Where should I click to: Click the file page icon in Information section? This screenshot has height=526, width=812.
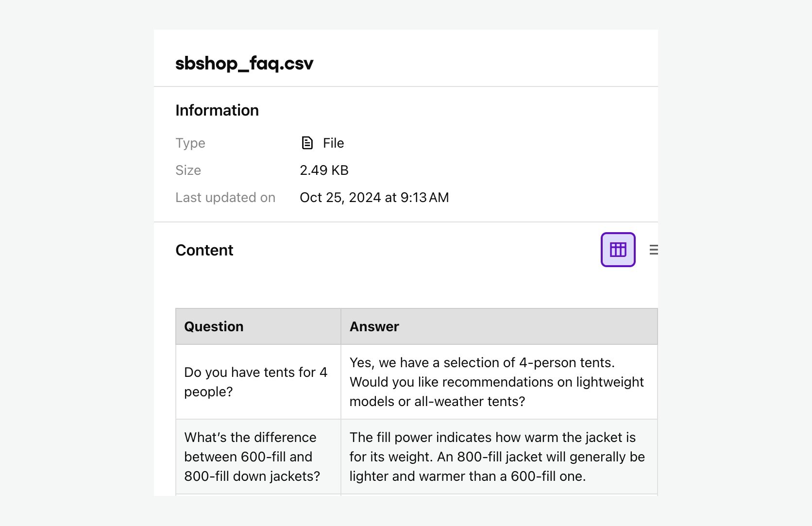pyautogui.click(x=306, y=143)
